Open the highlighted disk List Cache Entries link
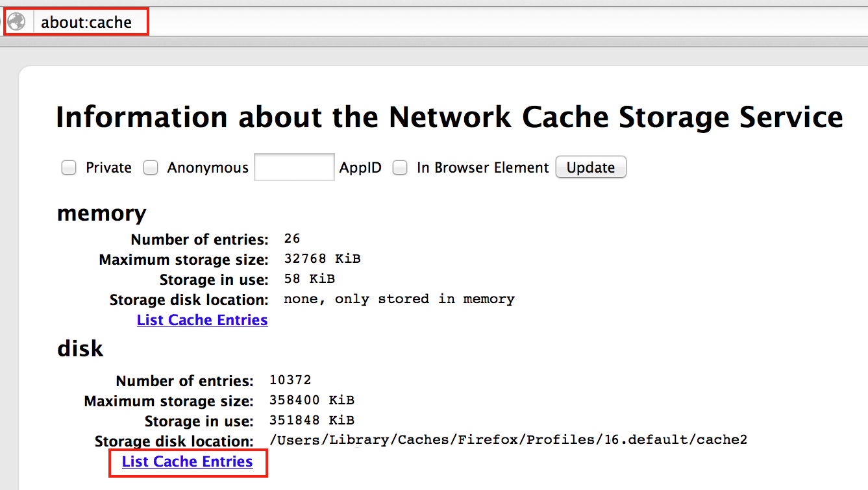The width and height of the screenshot is (868, 490). coord(188,461)
